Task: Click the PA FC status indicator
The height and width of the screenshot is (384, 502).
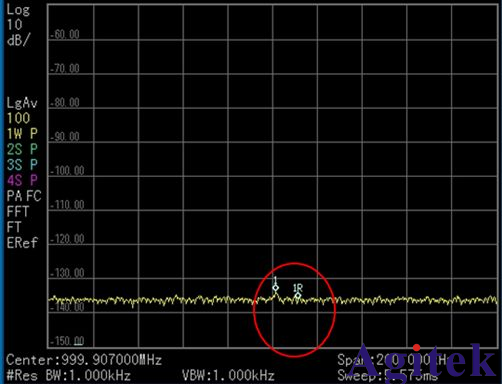Action: pos(24,196)
